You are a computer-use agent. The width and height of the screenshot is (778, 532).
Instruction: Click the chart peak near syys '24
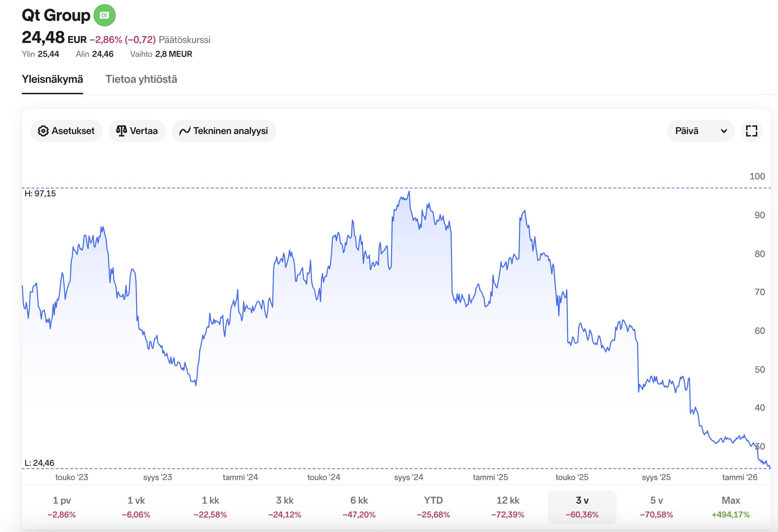point(409,192)
